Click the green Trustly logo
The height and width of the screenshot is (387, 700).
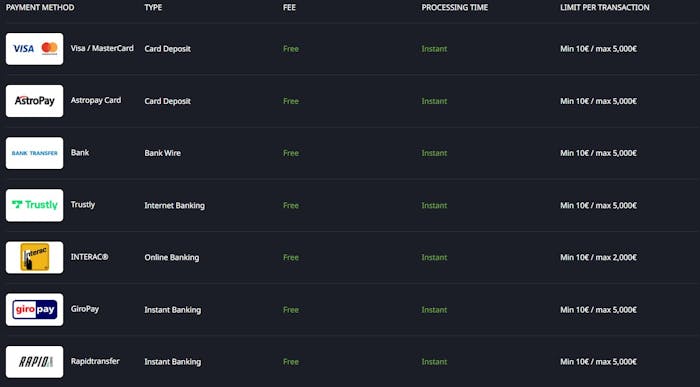click(x=34, y=205)
